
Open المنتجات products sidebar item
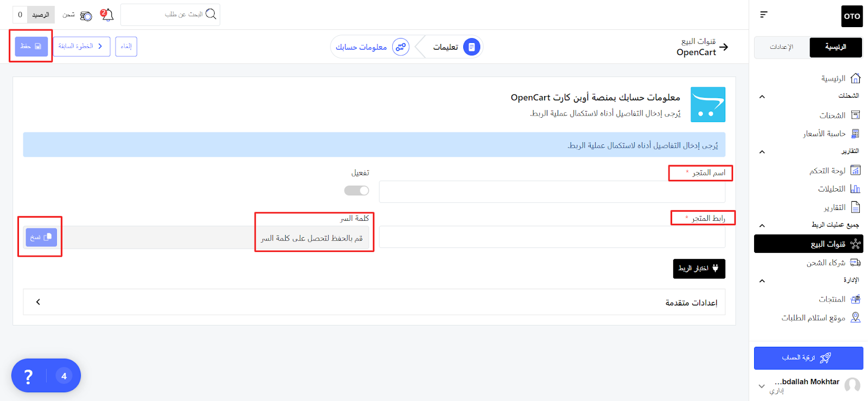[839, 299]
